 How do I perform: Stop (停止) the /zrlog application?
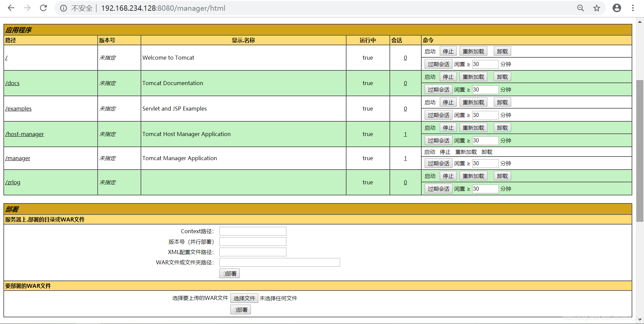448,176
